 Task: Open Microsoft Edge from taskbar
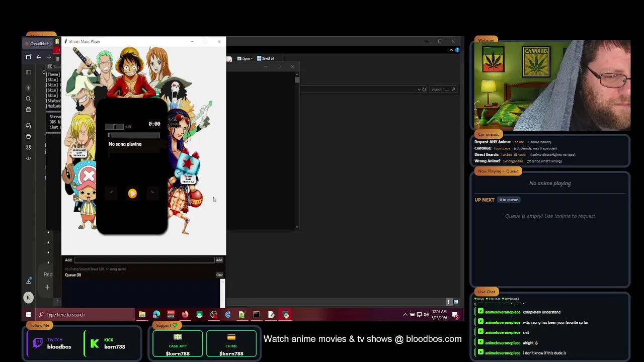[x=156, y=315]
